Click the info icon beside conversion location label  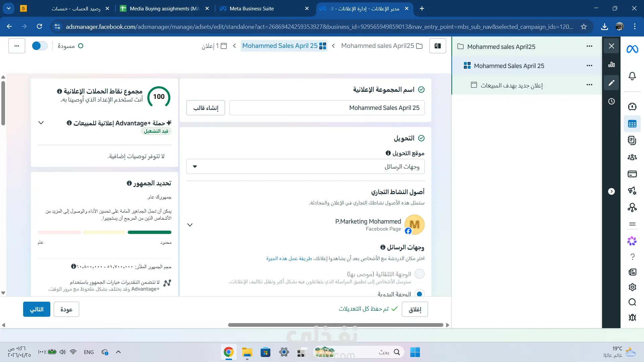tap(388, 153)
